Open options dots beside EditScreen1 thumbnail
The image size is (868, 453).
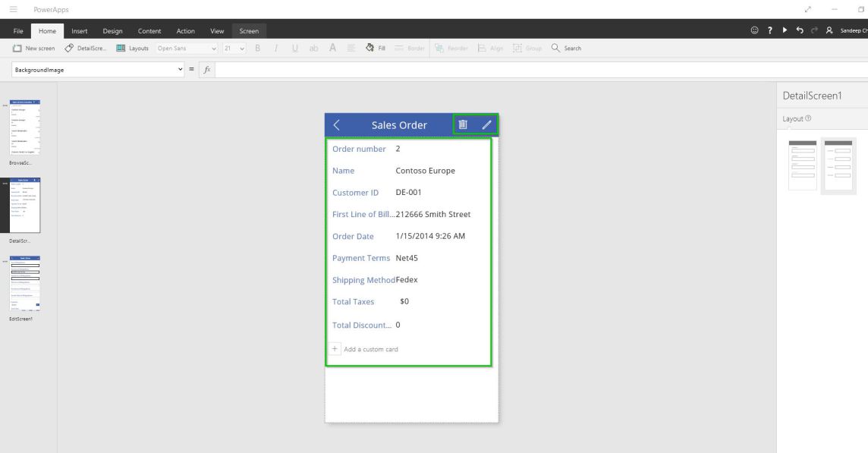point(5,261)
